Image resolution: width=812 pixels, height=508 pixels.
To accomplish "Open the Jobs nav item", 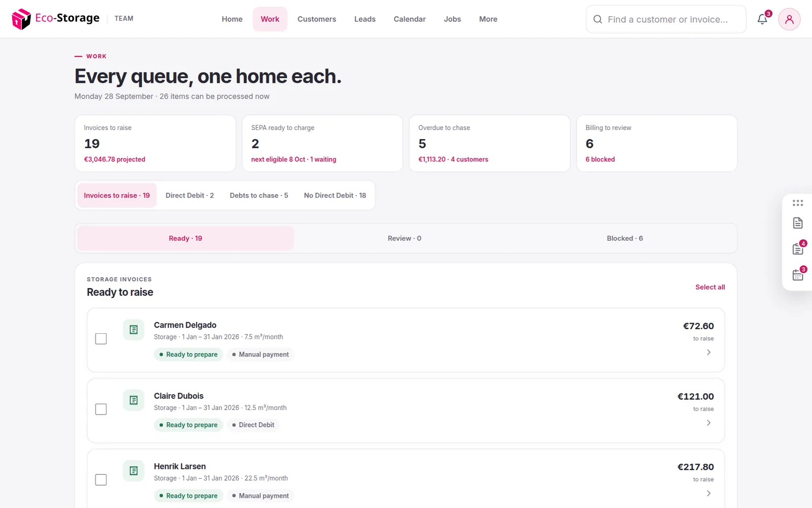I will coord(452,19).
